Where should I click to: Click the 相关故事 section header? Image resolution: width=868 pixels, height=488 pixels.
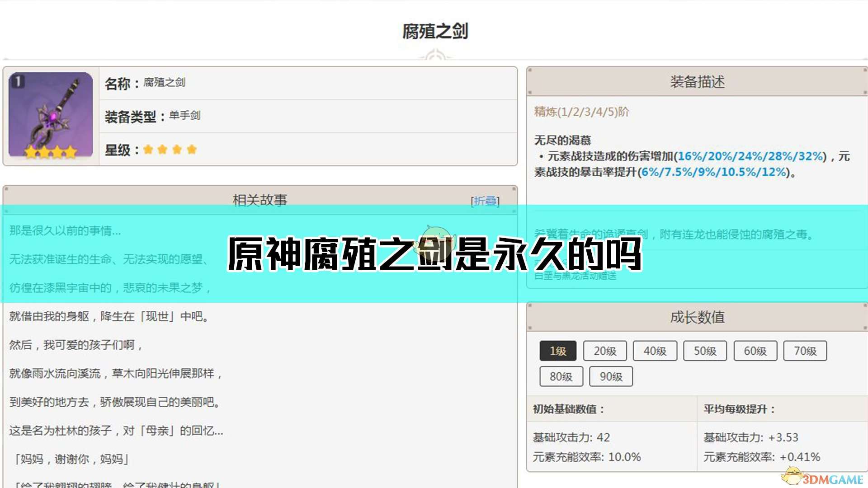pos(260,200)
